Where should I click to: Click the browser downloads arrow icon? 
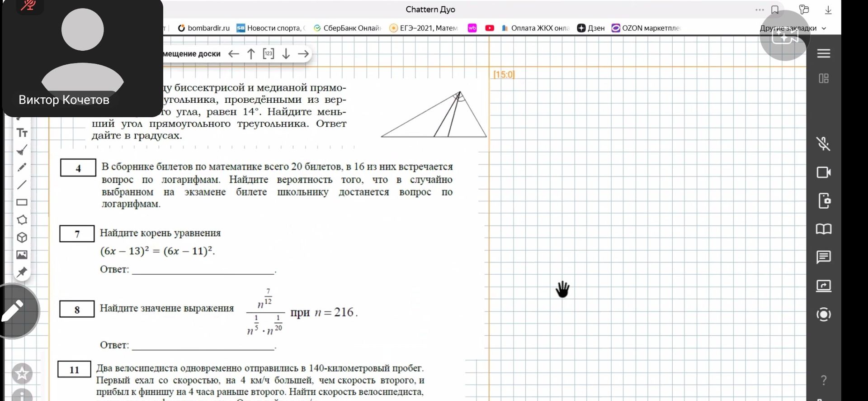click(828, 10)
